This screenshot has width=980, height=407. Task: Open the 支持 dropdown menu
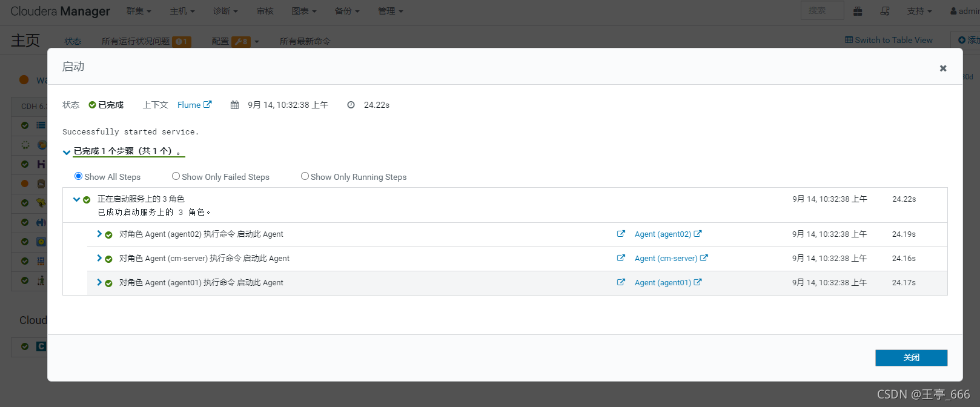(x=919, y=11)
